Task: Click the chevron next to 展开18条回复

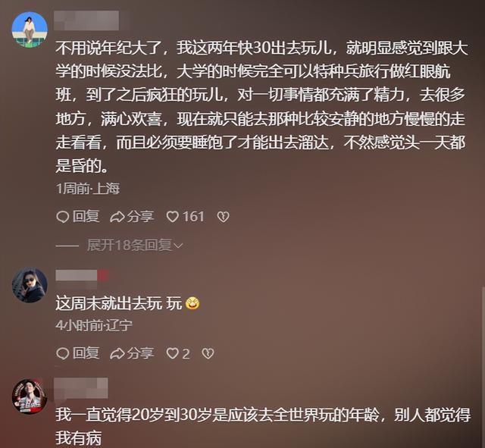Action: tap(179, 246)
